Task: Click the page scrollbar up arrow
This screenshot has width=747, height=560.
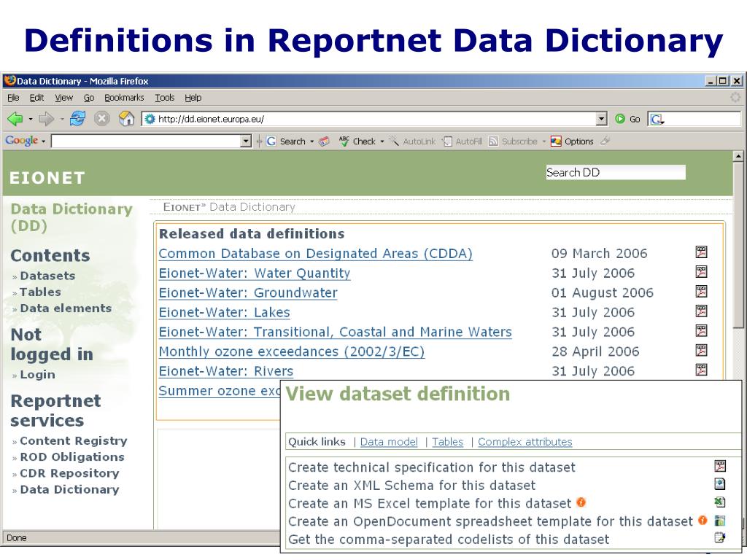Action: (738, 156)
